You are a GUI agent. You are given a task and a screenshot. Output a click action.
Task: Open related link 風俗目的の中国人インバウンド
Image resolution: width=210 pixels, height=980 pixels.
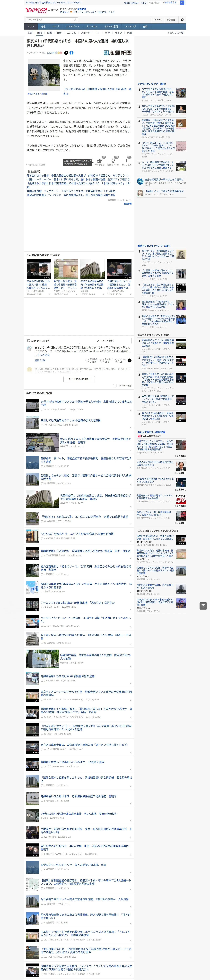click(x=70, y=195)
